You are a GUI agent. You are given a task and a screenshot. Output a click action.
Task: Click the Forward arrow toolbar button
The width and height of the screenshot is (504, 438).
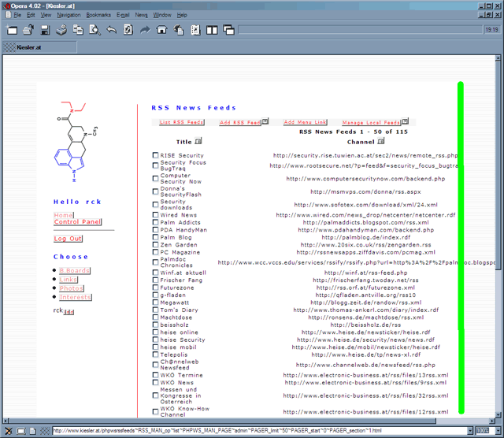[144, 30]
